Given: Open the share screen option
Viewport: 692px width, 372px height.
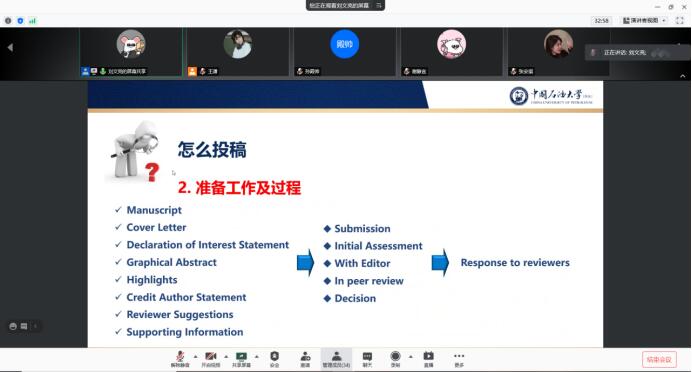Looking at the screenshot, I should (x=241, y=359).
